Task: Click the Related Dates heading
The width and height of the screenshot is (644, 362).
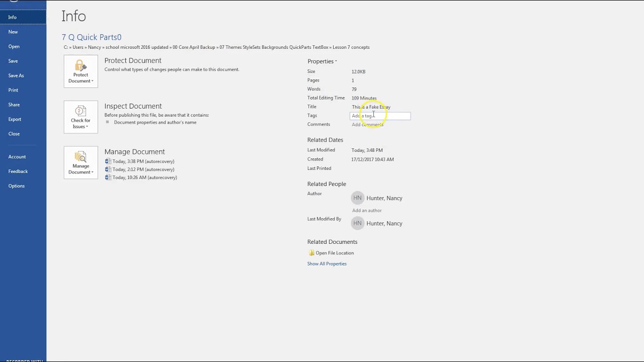Action: coord(325,140)
